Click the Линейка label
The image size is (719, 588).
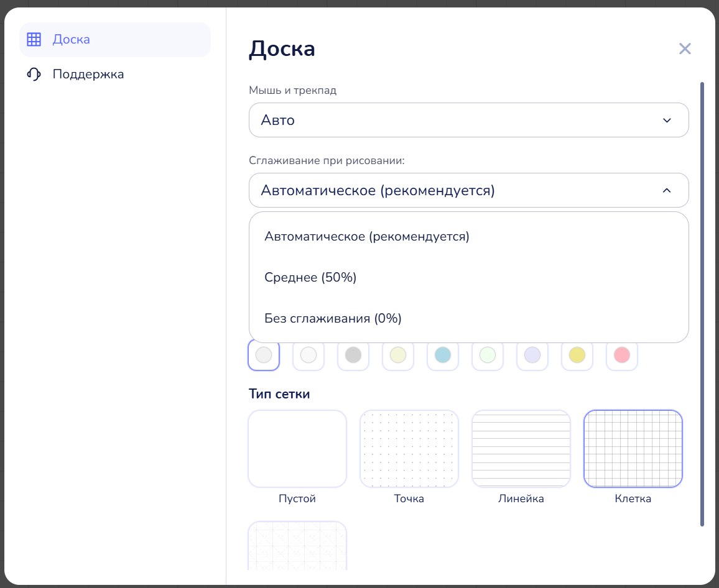tap(521, 498)
